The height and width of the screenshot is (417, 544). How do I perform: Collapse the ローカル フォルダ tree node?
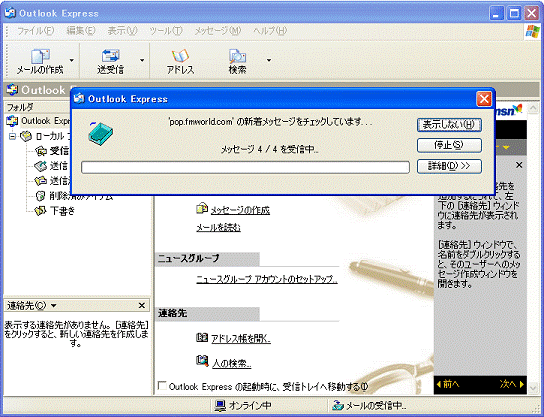pyautogui.click(x=12, y=136)
